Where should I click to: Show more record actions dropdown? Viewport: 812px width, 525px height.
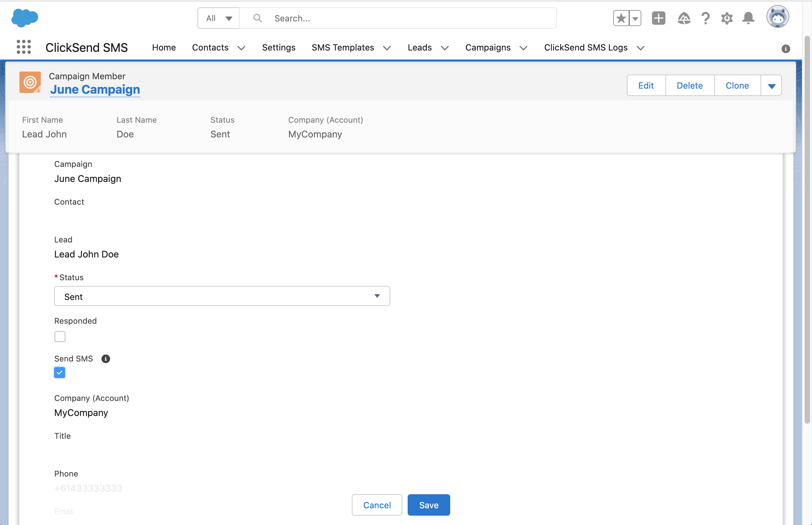click(x=771, y=86)
